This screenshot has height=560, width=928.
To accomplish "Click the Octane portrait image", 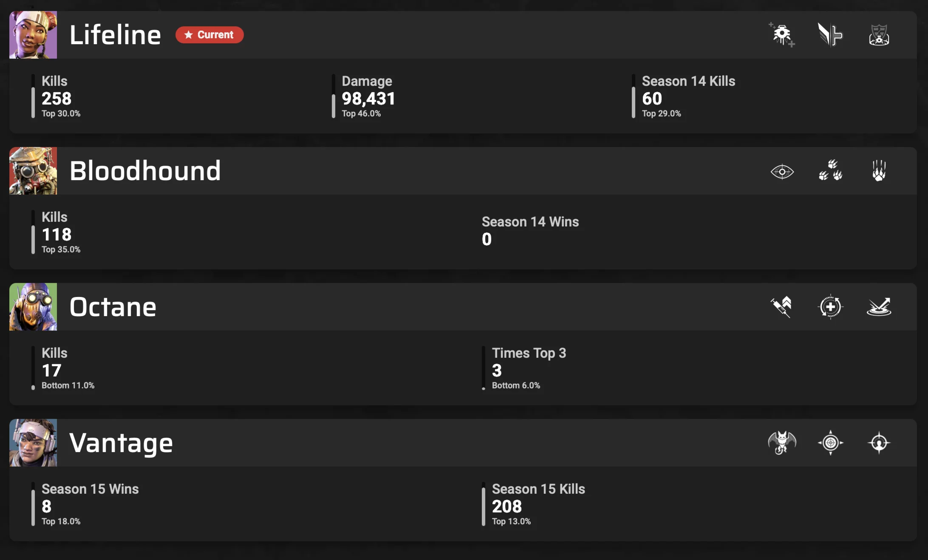I will pos(33,307).
